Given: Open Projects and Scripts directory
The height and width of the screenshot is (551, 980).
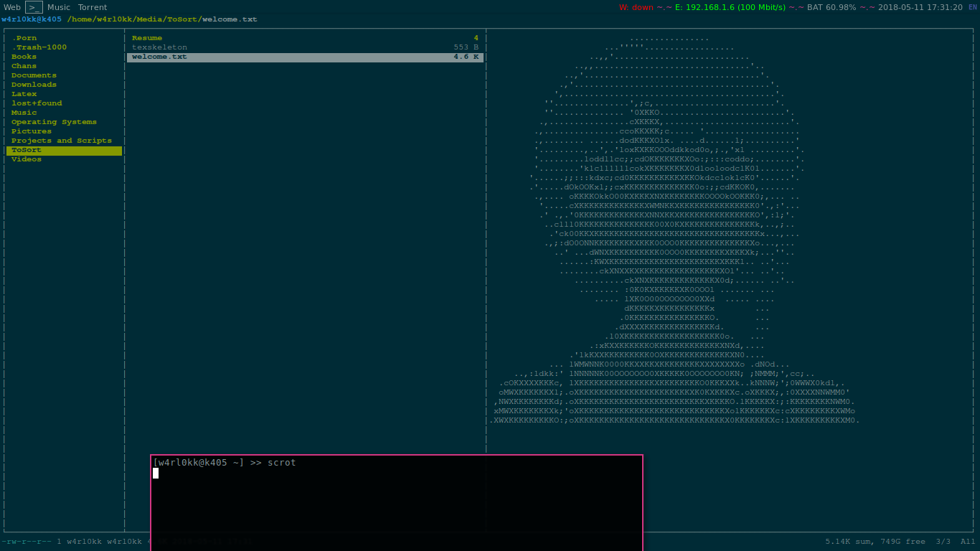Looking at the screenshot, I should pos(62,141).
